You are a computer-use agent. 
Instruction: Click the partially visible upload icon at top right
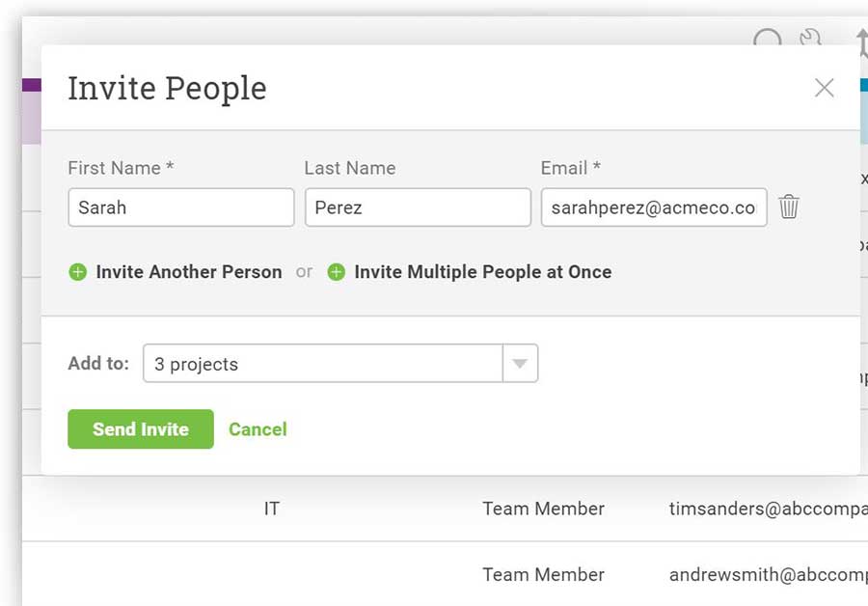(862, 40)
